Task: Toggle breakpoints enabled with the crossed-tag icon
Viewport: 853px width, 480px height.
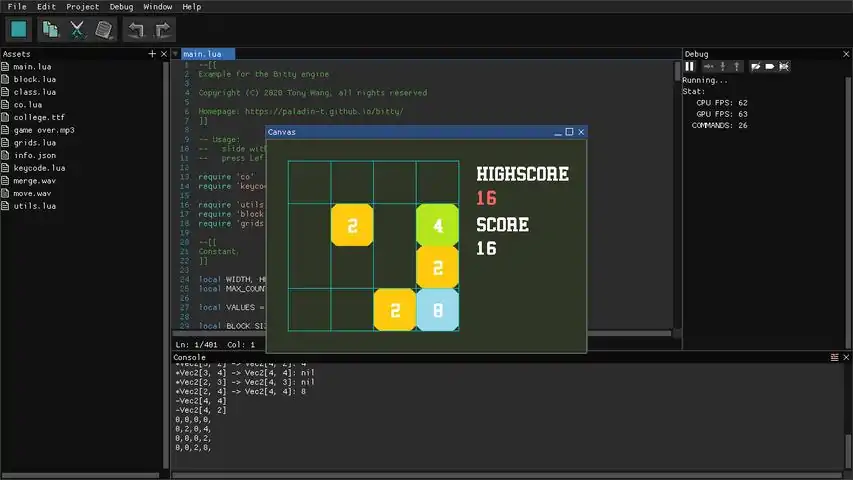Action: [x=756, y=66]
